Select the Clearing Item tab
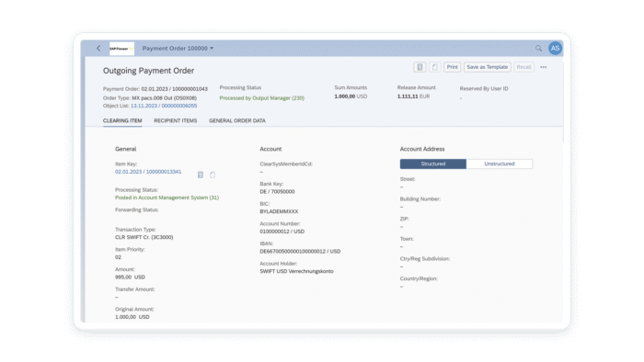644x362 pixels. coord(122,121)
